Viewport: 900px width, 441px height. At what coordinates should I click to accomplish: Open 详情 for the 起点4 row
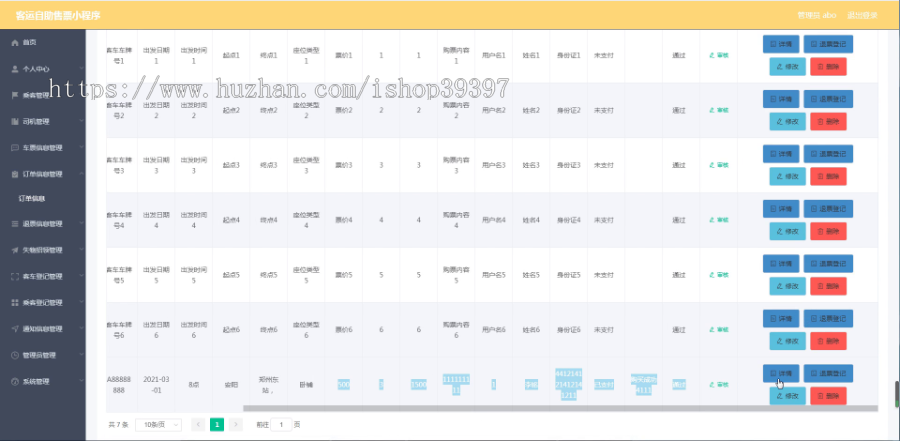pyautogui.click(x=781, y=208)
